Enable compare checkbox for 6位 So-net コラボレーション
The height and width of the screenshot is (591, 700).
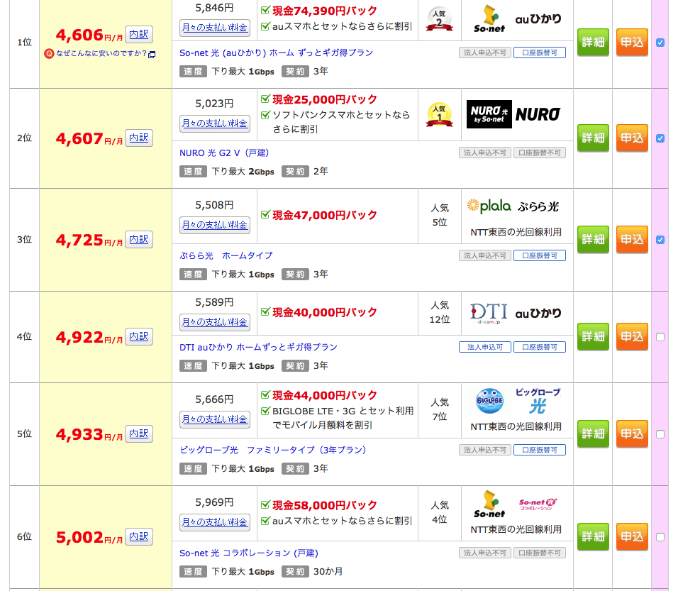[x=660, y=537]
